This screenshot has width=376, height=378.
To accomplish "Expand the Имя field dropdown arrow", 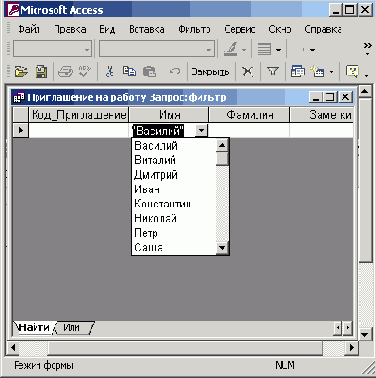I will click(x=201, y=130).
